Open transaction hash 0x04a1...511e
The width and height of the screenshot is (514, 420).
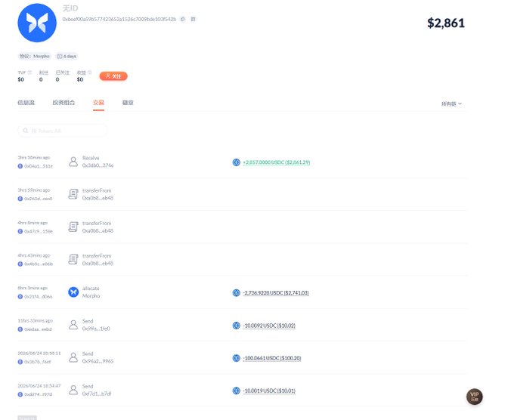click(x=39, y=166)
